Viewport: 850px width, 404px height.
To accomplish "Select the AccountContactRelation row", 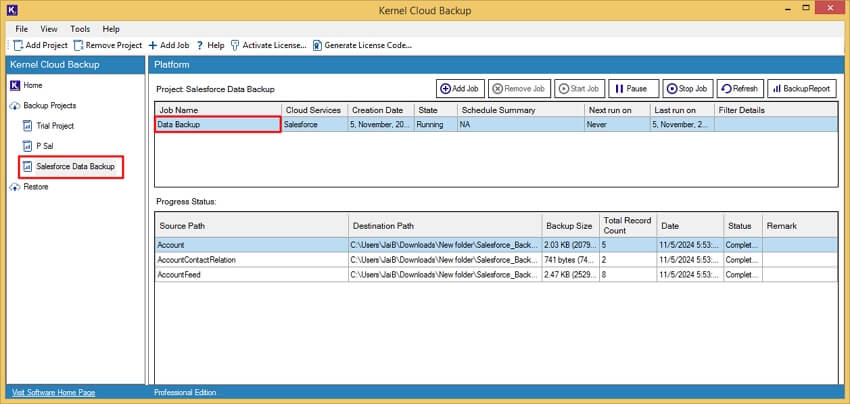I will click(496, 260).
